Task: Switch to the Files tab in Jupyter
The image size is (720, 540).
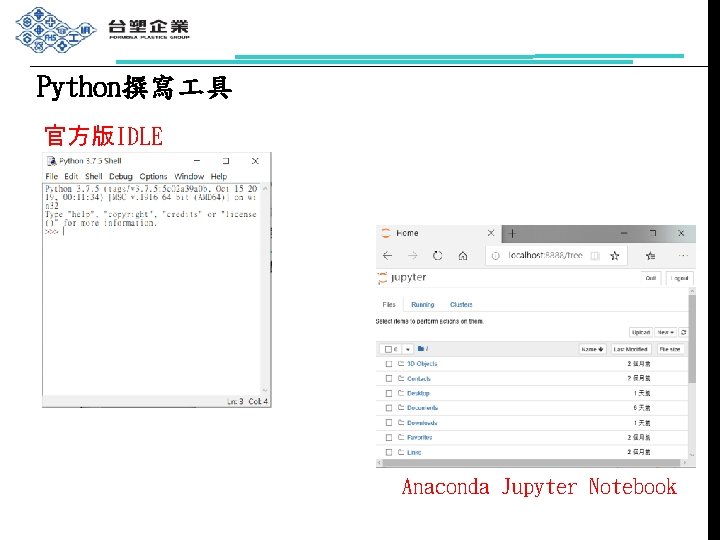Action: [389, 304]
